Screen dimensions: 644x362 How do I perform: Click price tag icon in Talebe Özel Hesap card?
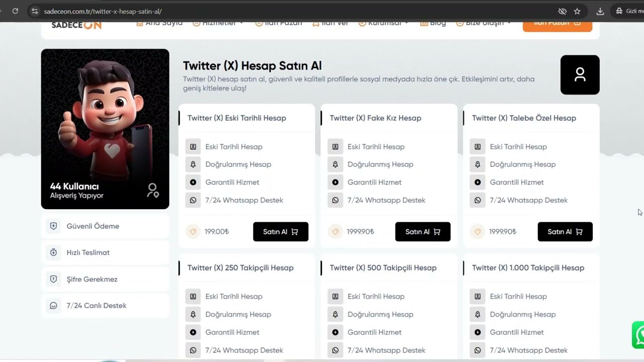click(x=477, y=232)
